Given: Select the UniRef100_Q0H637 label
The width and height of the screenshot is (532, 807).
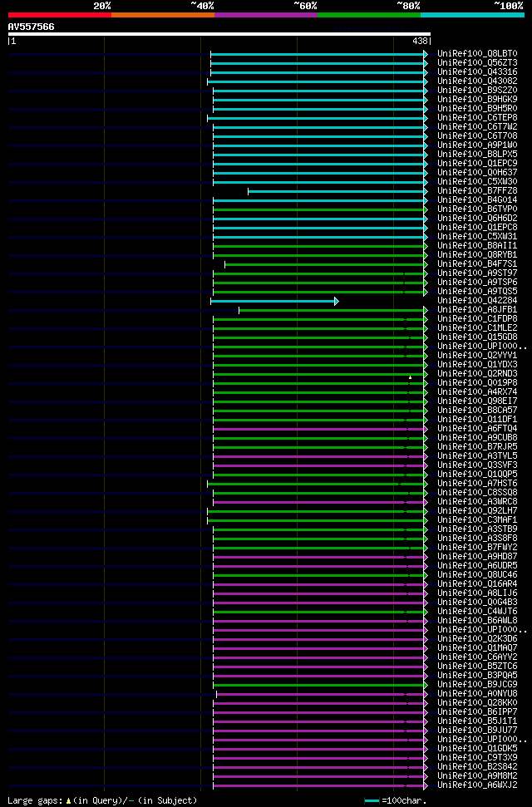Looking at the screenshot, I should pos(477,172).
